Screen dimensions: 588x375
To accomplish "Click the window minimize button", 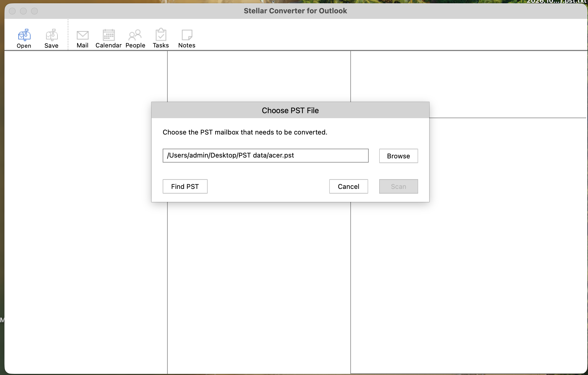I will click(x=23, y=11).
